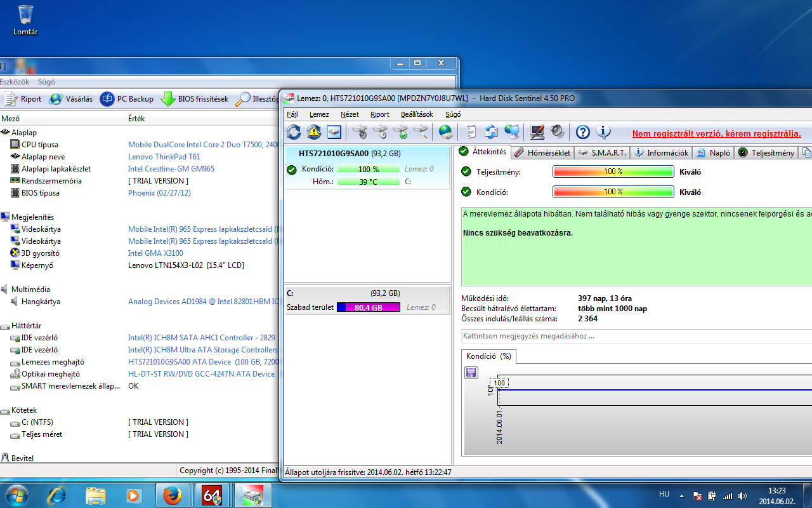This screenshot has width=812, height=508.
Task: Click the unregistered version registration link
Action: tap(716, 133)
